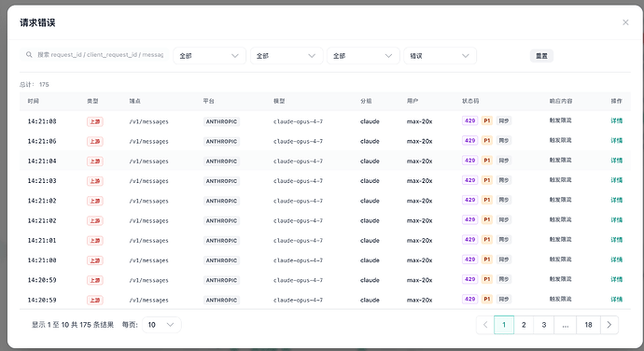The height and width of the screenshot is (351, 644).
Task: Focus the request_id search input field
Action: pos(94,55)
